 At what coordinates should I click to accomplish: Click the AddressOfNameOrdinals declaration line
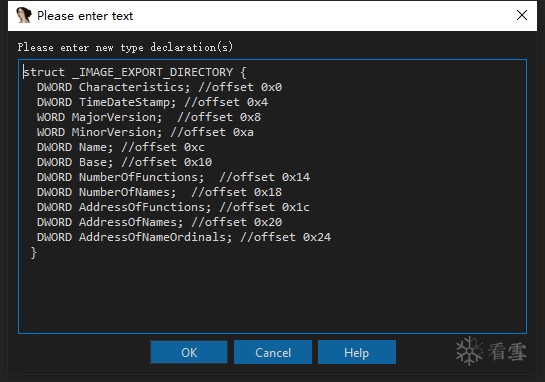click(184, 237)
